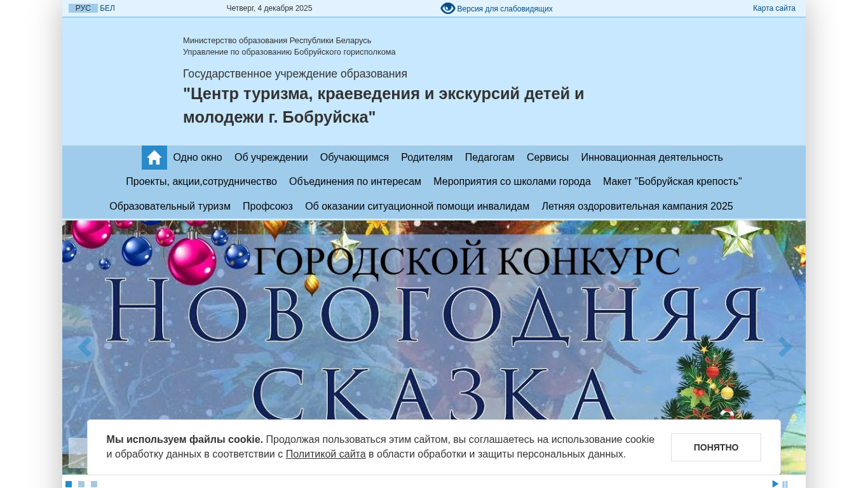This screenshot has width=868, height=488.
Task: Open Летняя оздоровительная кампания 2025
Action: (637, 207)
